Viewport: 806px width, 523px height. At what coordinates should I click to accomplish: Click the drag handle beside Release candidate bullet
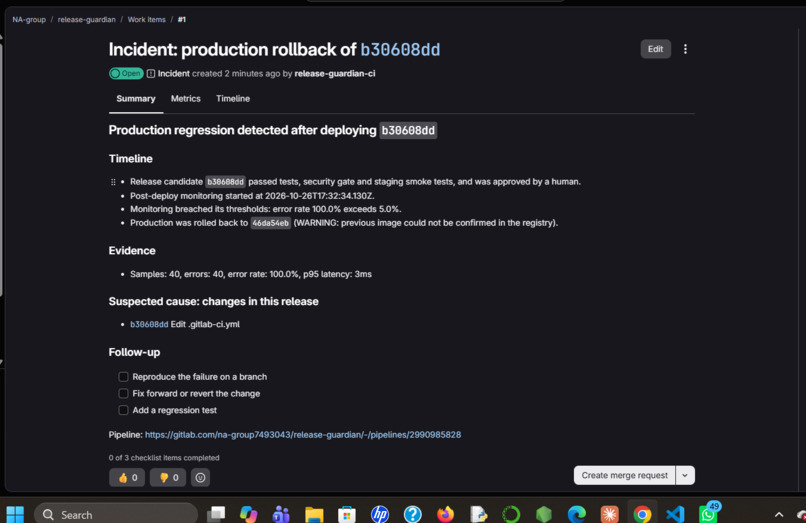113,182
